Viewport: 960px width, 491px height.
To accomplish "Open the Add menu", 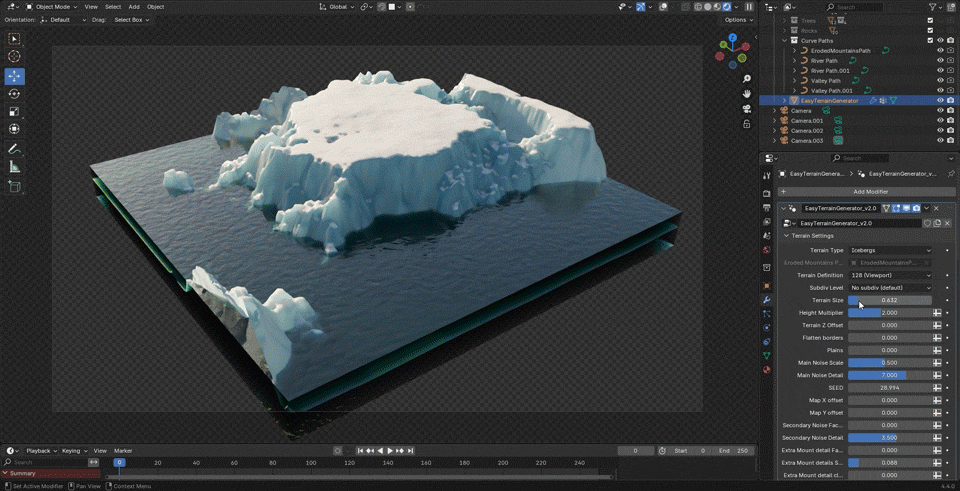I will pyautogui.click(x=134, y=7).
